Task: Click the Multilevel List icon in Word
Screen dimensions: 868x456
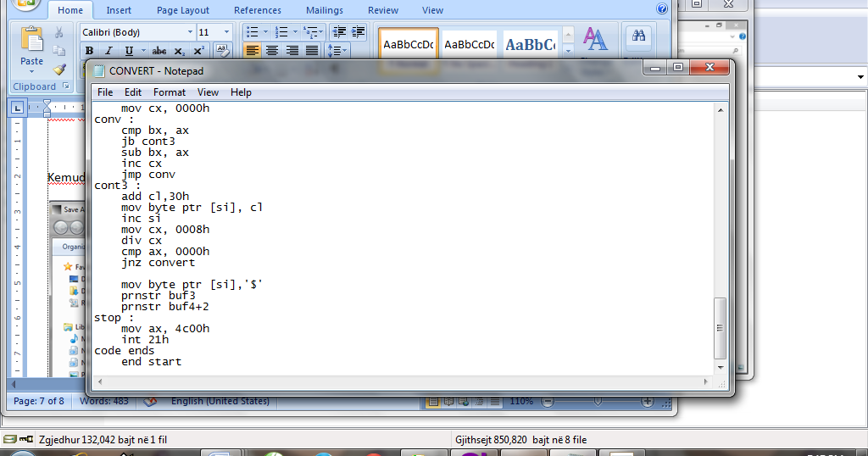Action: (x=310, y=32)
